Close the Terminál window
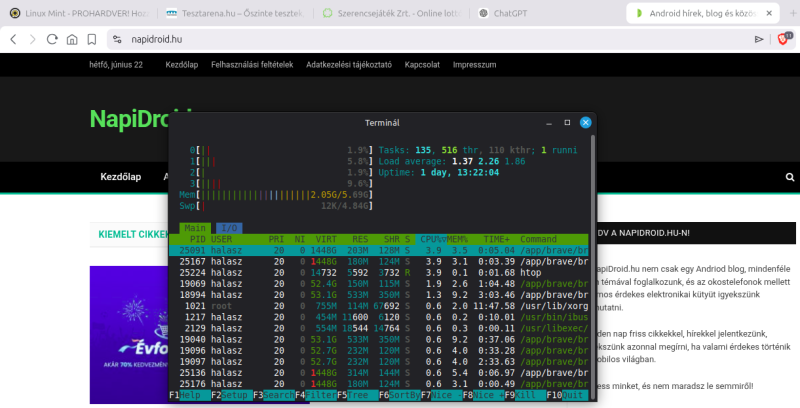 coord(586,123)
